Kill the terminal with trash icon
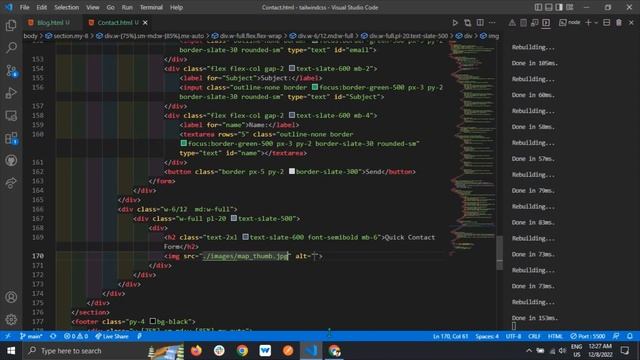Screen dimensions: 640x360 619,23
